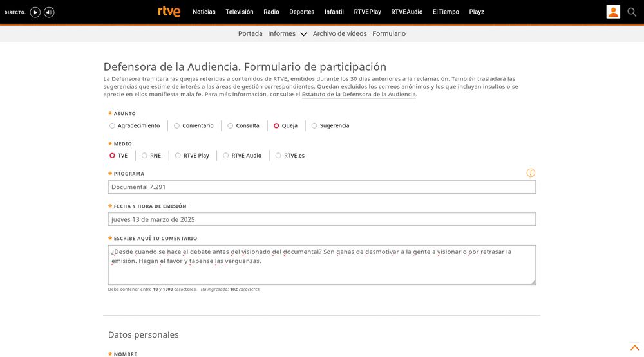The image size is (644, 357).
Task: Select Agradecimiento as asunto
Action: 112,125
